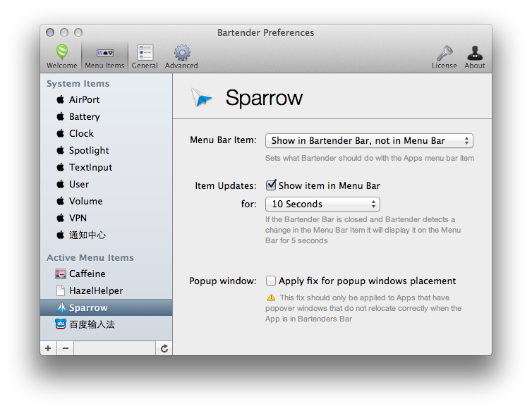The image size is (532, 411).
Task: Click the plus icon to add item
Action: coord(48,348)
